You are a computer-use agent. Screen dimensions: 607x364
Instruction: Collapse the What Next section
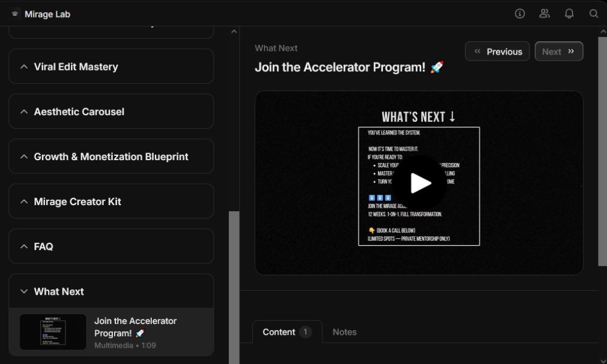pos(111,291)
